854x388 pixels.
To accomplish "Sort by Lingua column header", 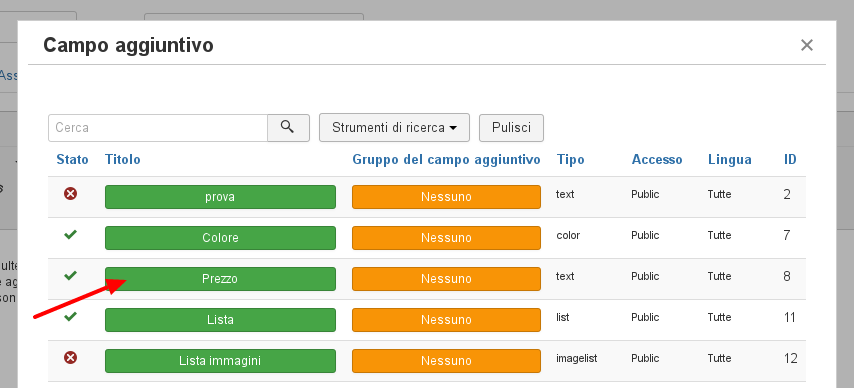I will (730, 160).
